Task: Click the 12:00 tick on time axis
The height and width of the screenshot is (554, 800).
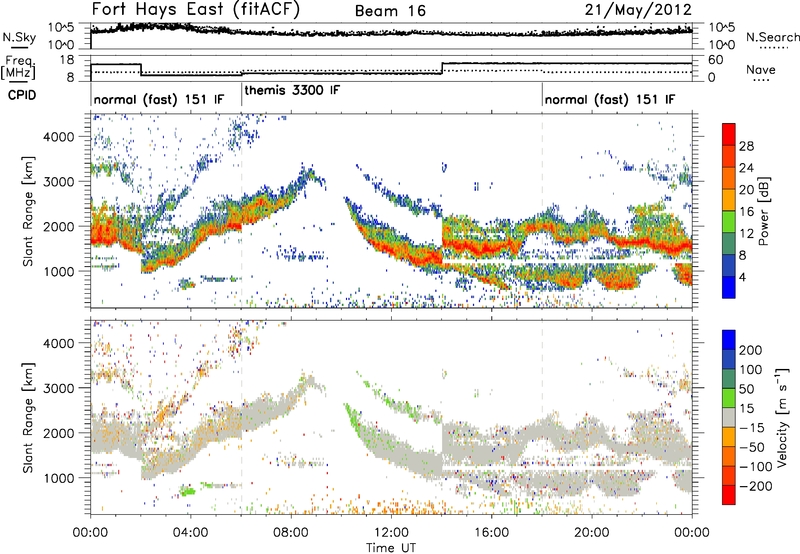Action: pos(391,532)
